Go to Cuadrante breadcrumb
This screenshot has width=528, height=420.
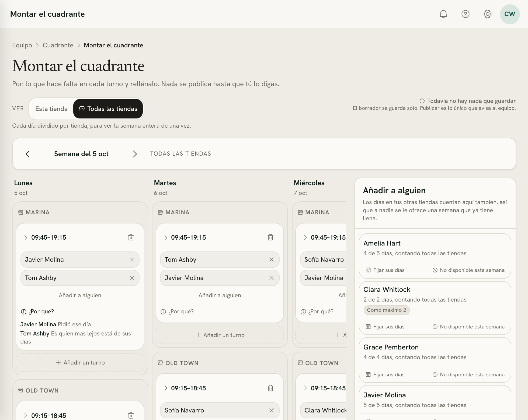58,45
